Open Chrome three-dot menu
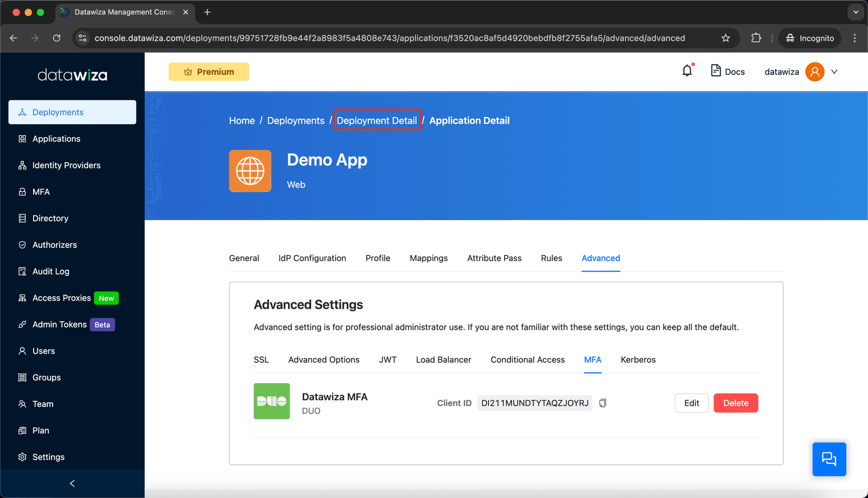 [854, 38]
